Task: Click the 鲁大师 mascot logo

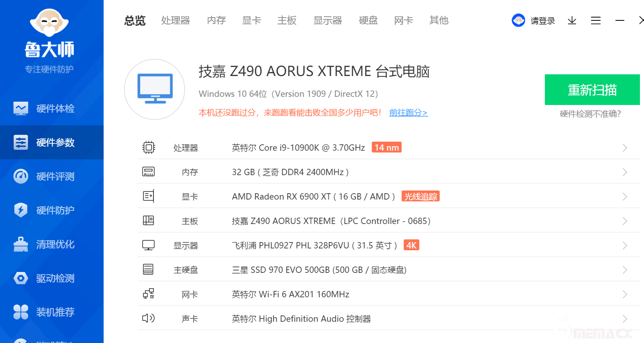Action: 49,22
